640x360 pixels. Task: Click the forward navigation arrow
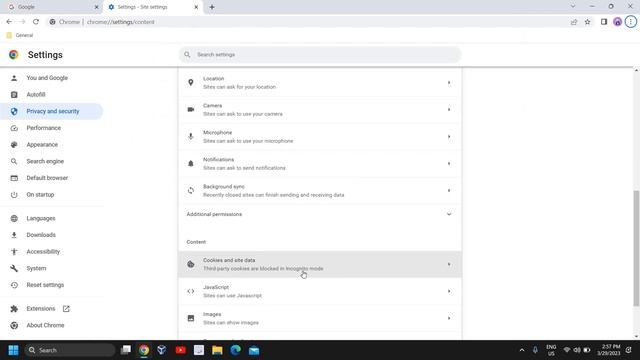click(x=22, y=22)
